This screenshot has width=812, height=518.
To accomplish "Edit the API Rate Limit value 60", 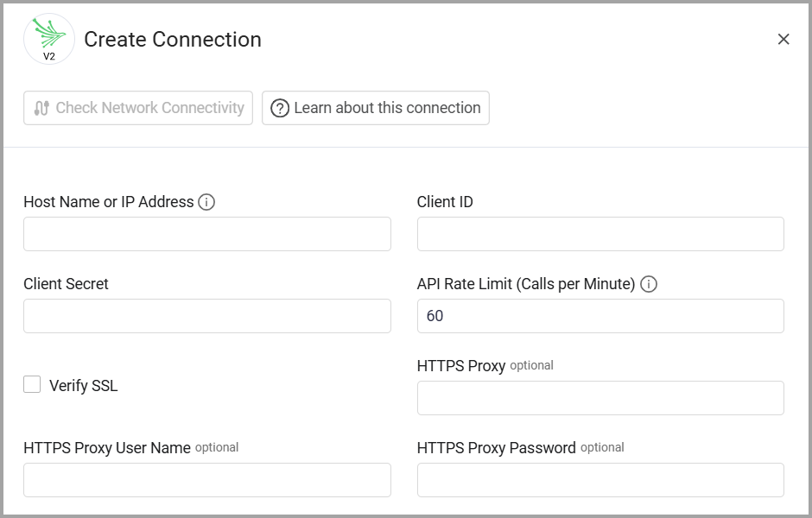I will pos(600,316).
